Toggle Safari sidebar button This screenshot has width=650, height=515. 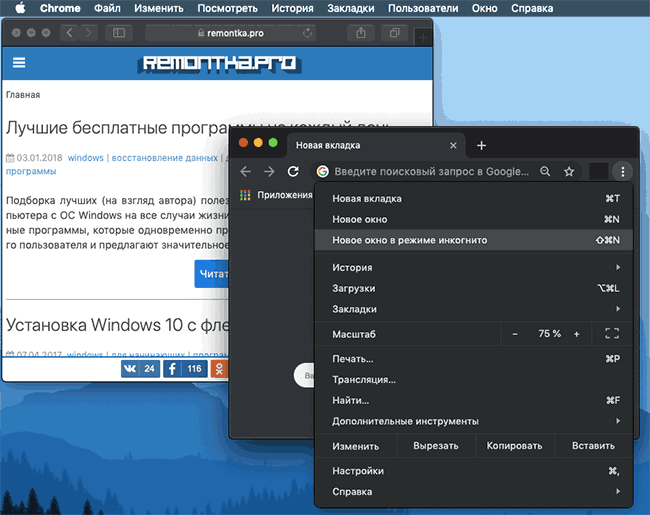pos(119,33)
